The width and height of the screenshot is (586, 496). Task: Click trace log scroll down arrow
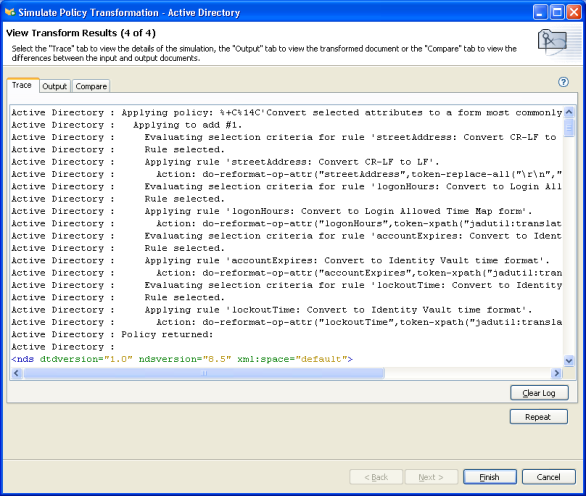[x=569, y=361]
